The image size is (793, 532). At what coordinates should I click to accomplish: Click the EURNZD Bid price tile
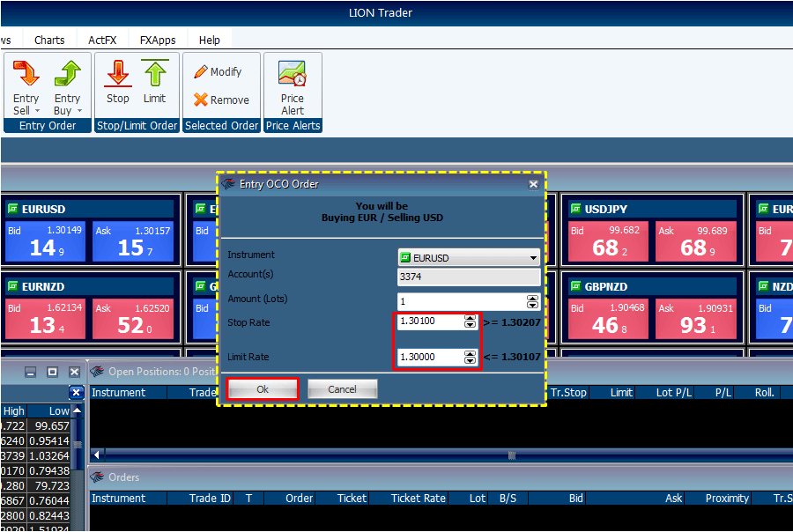tap(46, 319)
